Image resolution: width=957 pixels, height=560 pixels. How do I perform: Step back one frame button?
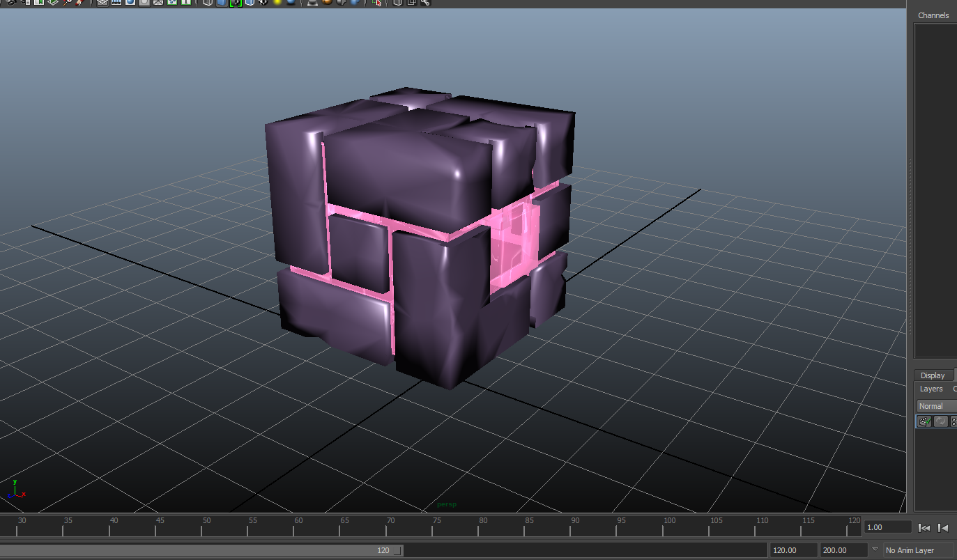tap(943, 528)
